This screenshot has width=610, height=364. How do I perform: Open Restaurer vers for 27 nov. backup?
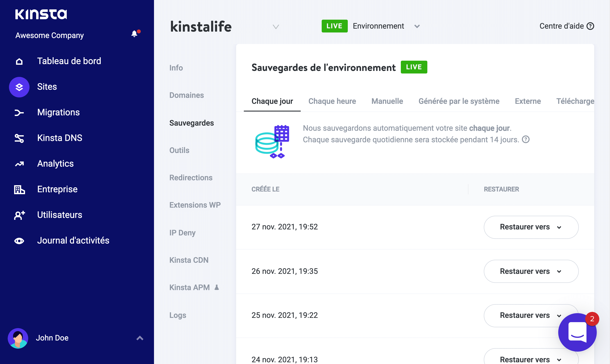point(531,227)
